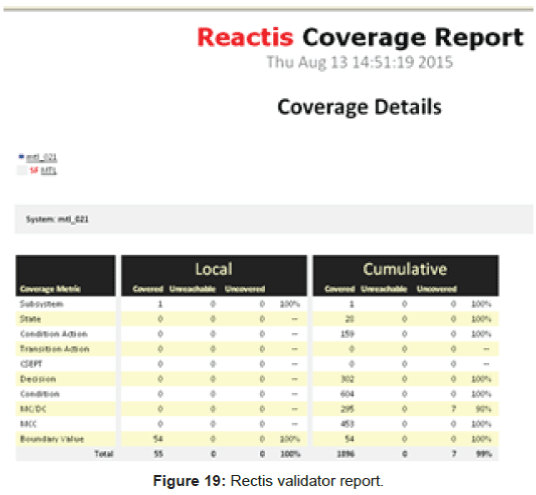Click the 'Covered' header under Local

coord(148,289)
